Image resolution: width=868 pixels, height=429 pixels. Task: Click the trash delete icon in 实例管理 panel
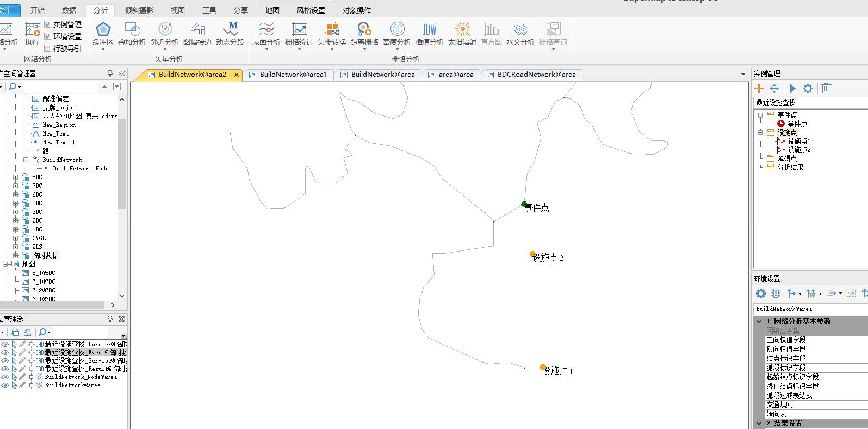coord(826,88)
